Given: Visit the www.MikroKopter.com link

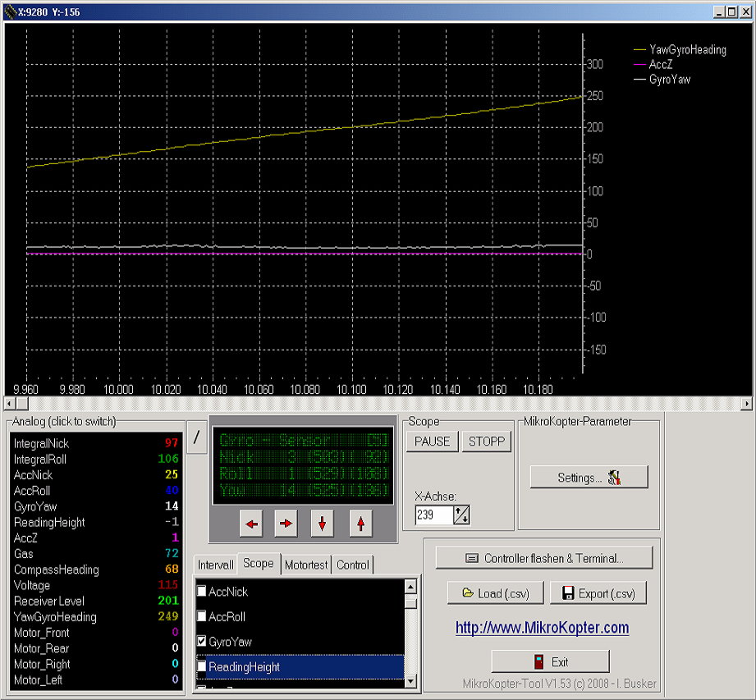Looking at the screenshot, I should tap(542, 628).
